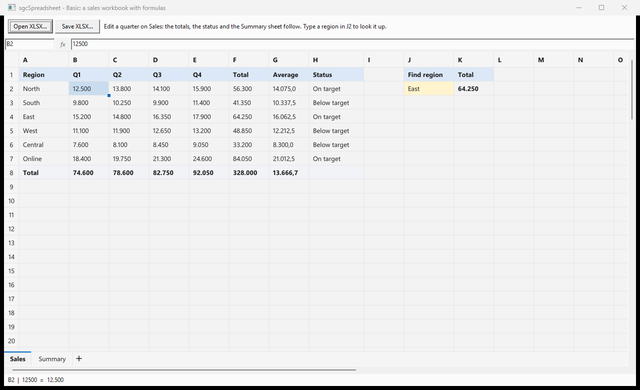The width and height of the screenshot is (640, 390).
Task: Click the Status header cell
Action: pos(336,75)
